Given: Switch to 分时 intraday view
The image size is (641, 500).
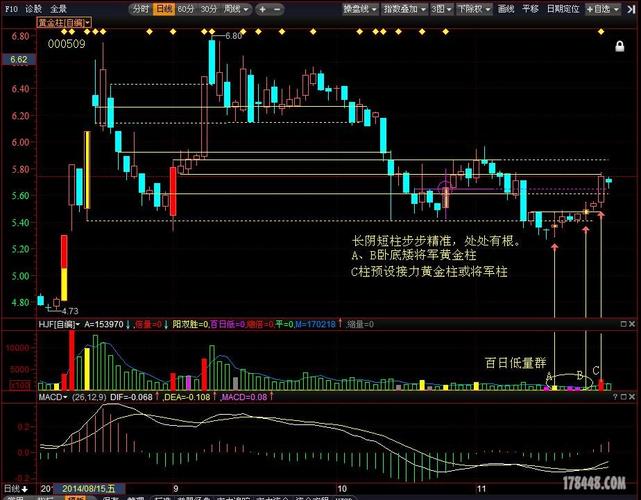Looking at the screenshot, I should click(x=141, y=9).
